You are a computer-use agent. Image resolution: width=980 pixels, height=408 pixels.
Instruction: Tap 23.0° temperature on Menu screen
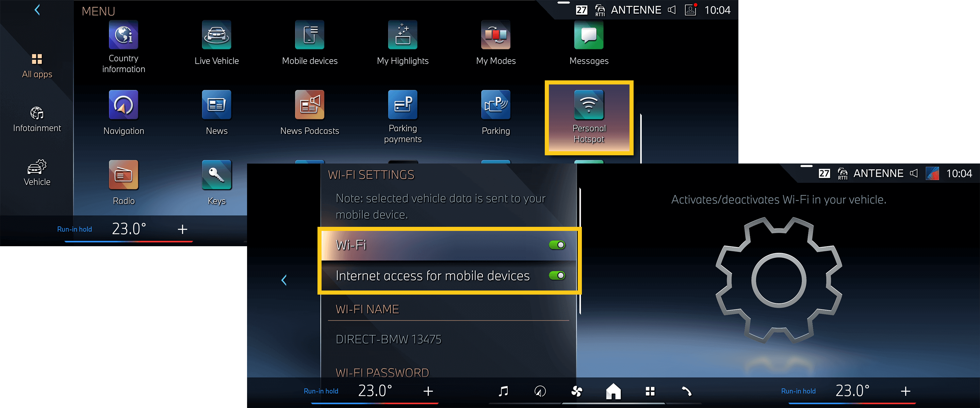[129, 229]
